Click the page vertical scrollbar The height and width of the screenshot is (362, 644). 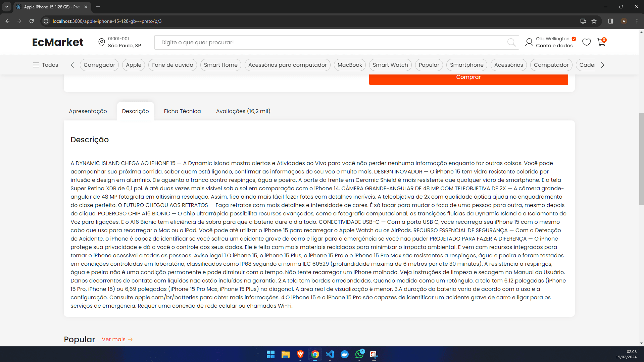click(641, 159)
